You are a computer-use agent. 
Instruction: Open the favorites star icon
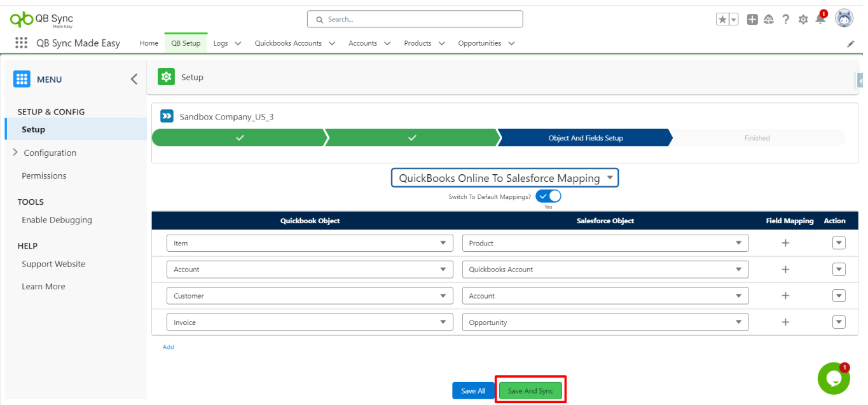(722, 20)
